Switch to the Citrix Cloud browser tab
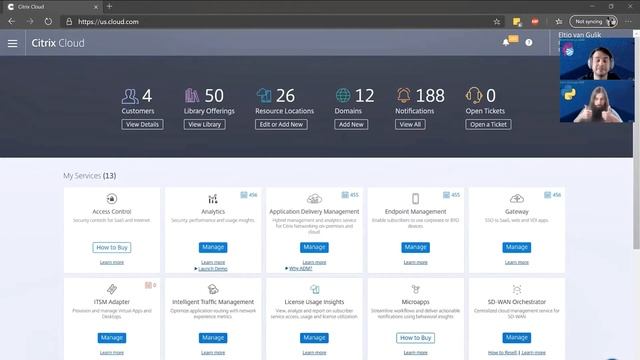Image resolution: width=640 pixels, height=360 pixels. click(52, 7)
